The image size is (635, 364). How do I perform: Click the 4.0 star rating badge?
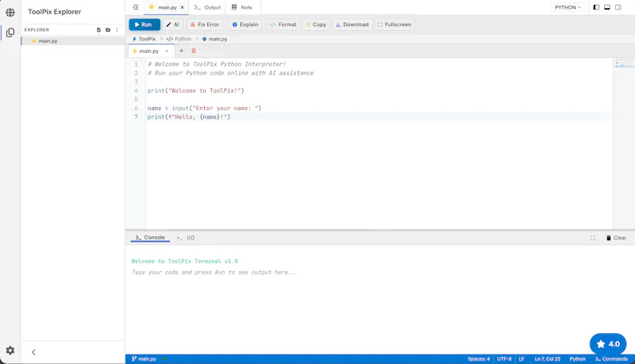[x=608, y=344]
